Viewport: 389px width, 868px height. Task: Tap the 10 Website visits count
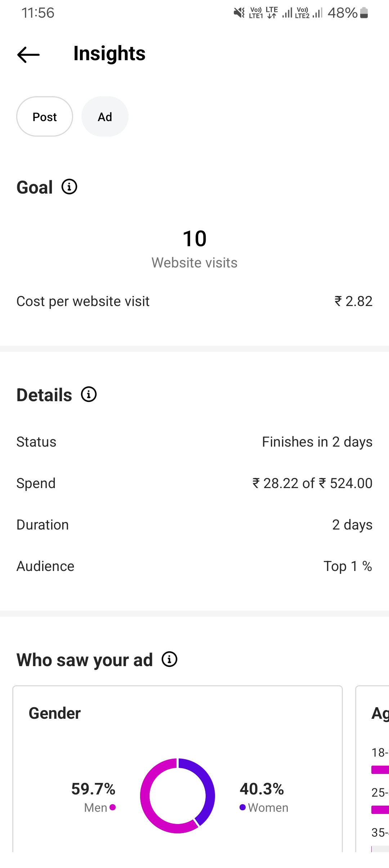(194, 239)
